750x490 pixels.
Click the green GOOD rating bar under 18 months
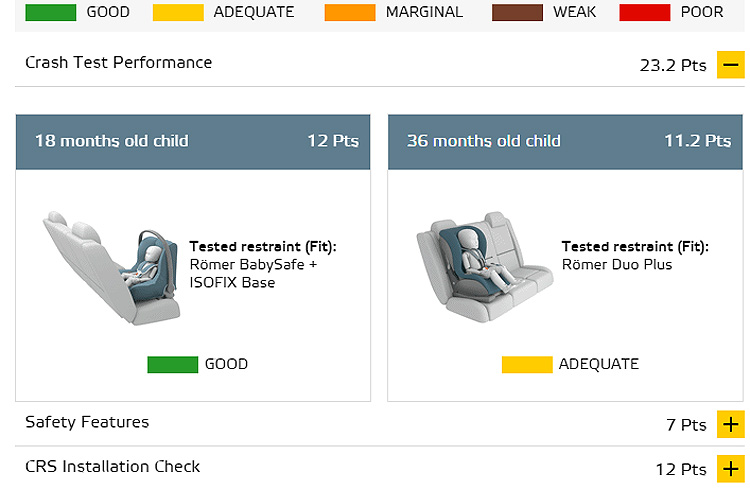(173, 365)
